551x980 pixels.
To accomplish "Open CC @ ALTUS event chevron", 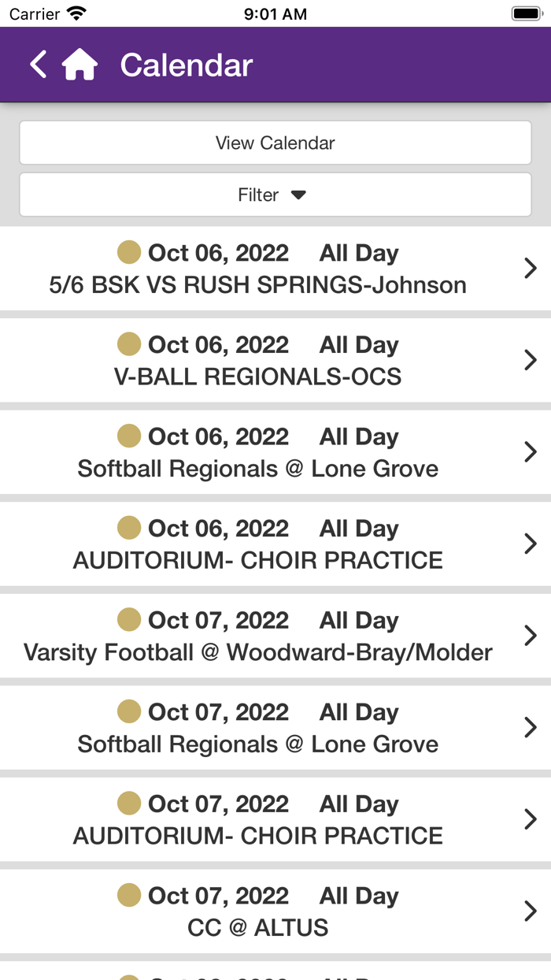I will [x=530, y=911].
